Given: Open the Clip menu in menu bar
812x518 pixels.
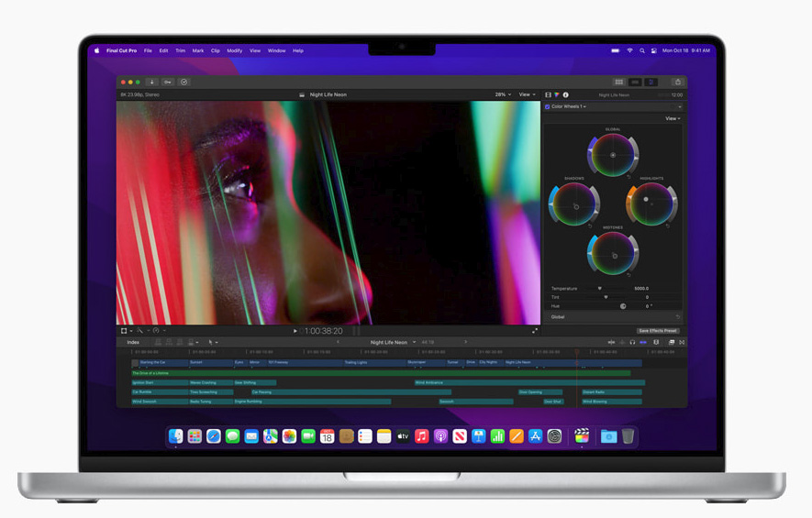Looking at the screenshot, I should 215,50.
